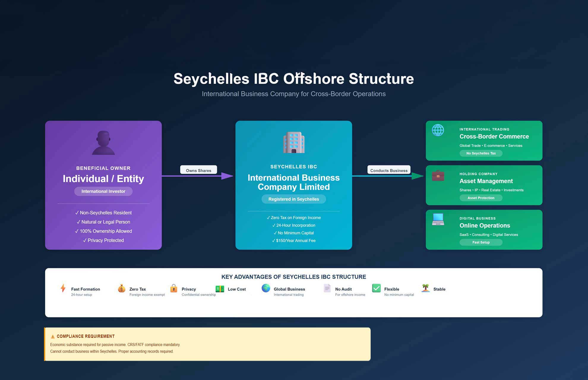Click the money bag Zero Tax icon
The height and width of the screenshot is (380, 588).
click(121, 289)
